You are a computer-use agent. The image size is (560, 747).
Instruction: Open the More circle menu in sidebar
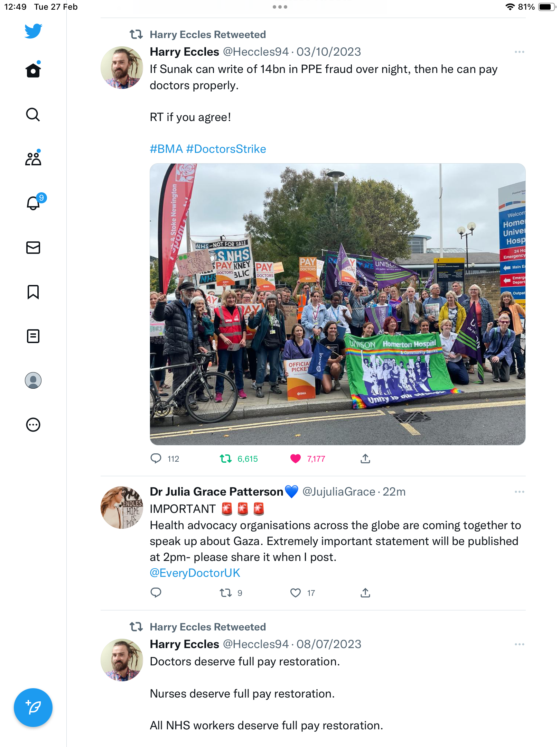[33, 425]
